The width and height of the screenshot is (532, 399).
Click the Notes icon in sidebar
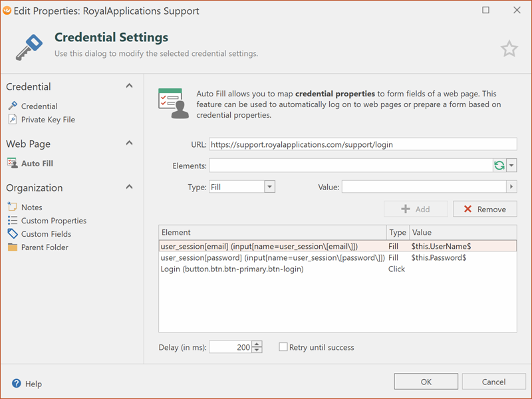13,207
